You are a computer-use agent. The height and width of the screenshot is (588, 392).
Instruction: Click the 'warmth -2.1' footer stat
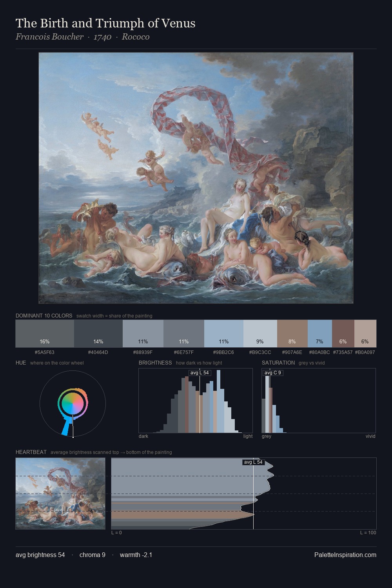pos(136,555)
